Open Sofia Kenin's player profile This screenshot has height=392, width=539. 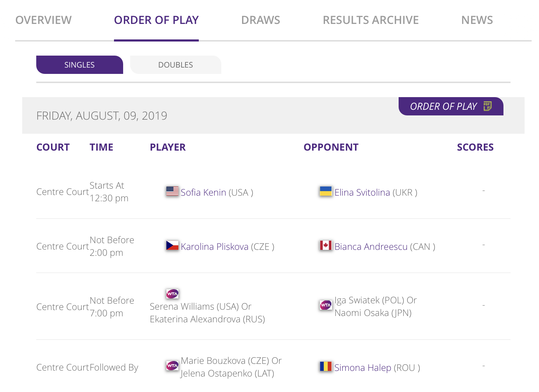(x=203, y=192)
